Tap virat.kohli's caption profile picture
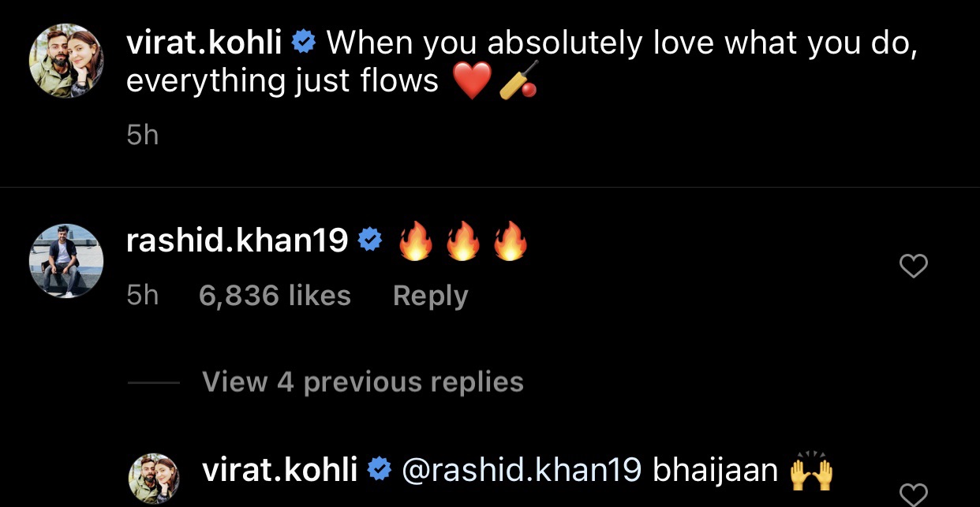 (66, 66)
